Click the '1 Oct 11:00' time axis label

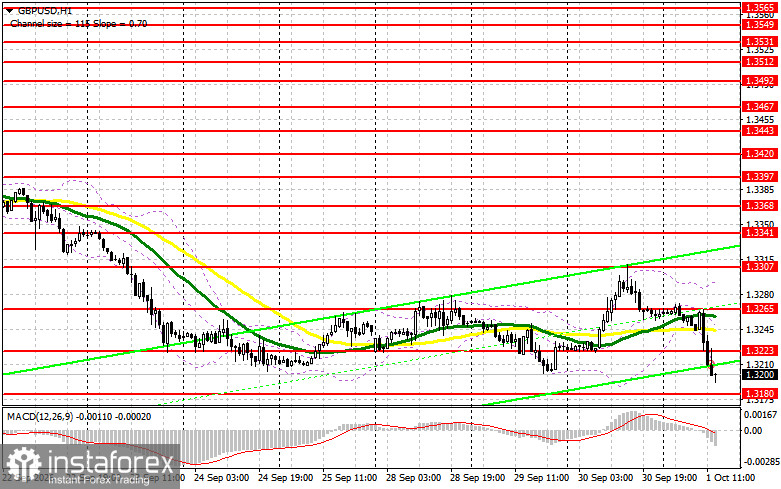[730, 478]
